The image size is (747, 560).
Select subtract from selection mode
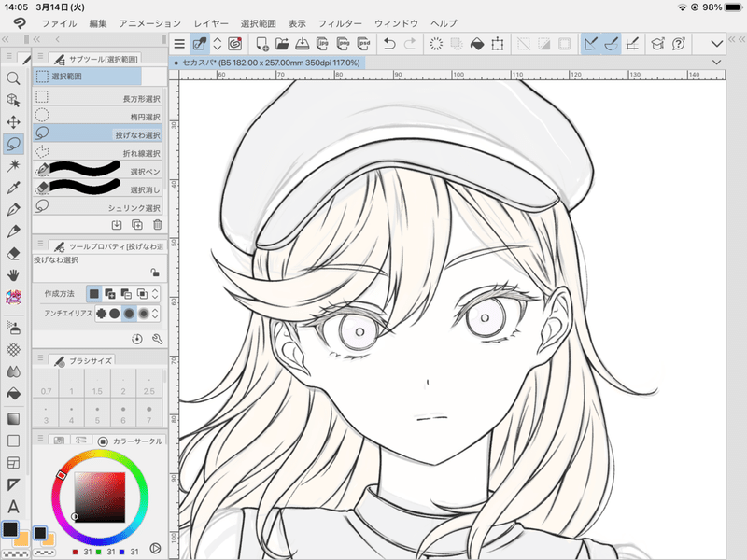tap(126, 294)
